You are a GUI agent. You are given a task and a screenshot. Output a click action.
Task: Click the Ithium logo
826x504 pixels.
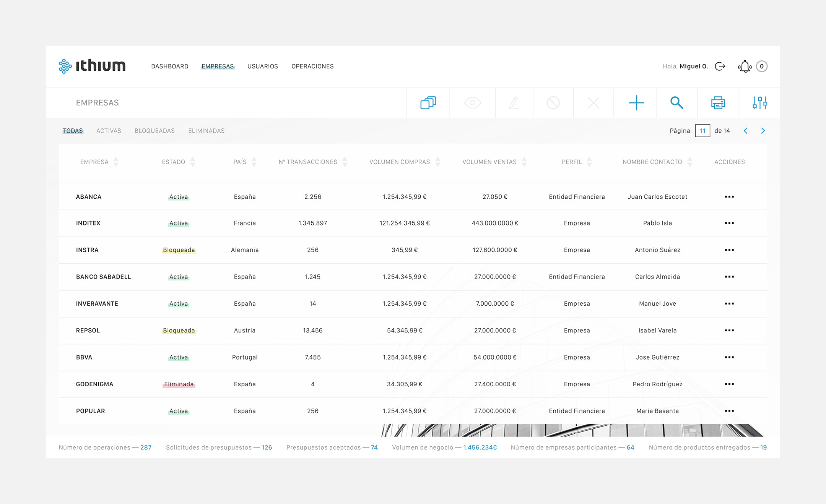pyautogui.click(x=92, y=66)
